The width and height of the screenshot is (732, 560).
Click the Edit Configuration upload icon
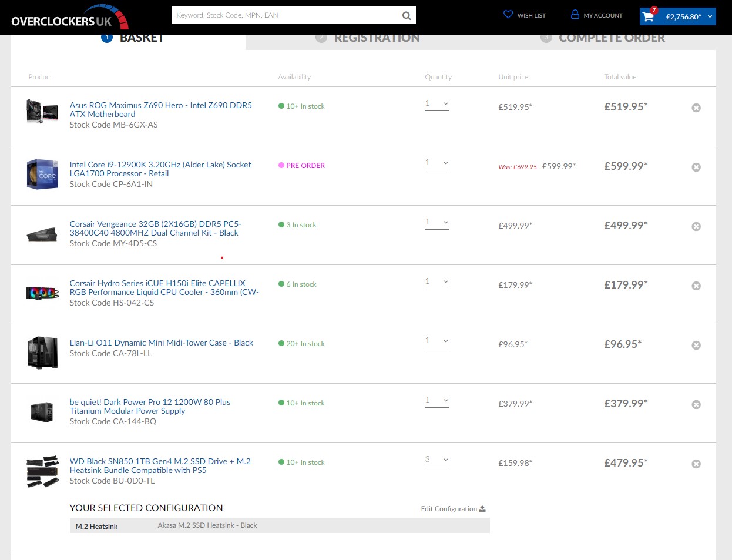pos(482,509)
